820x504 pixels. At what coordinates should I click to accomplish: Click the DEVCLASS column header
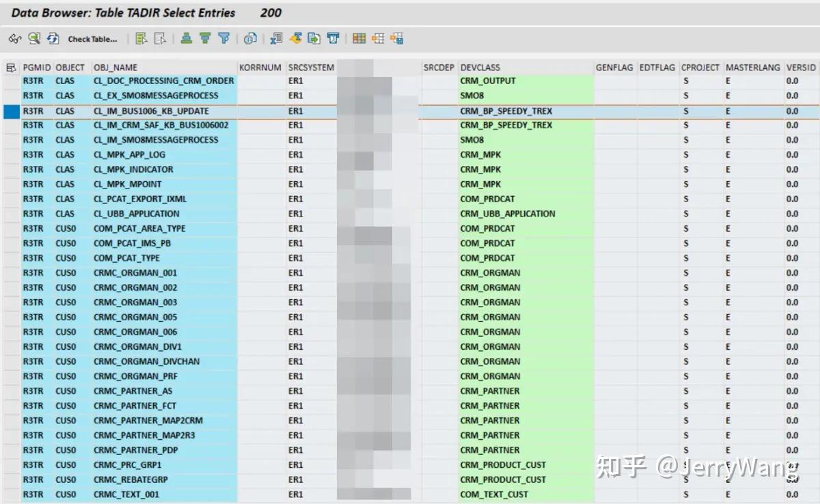(x=480, y=67)
